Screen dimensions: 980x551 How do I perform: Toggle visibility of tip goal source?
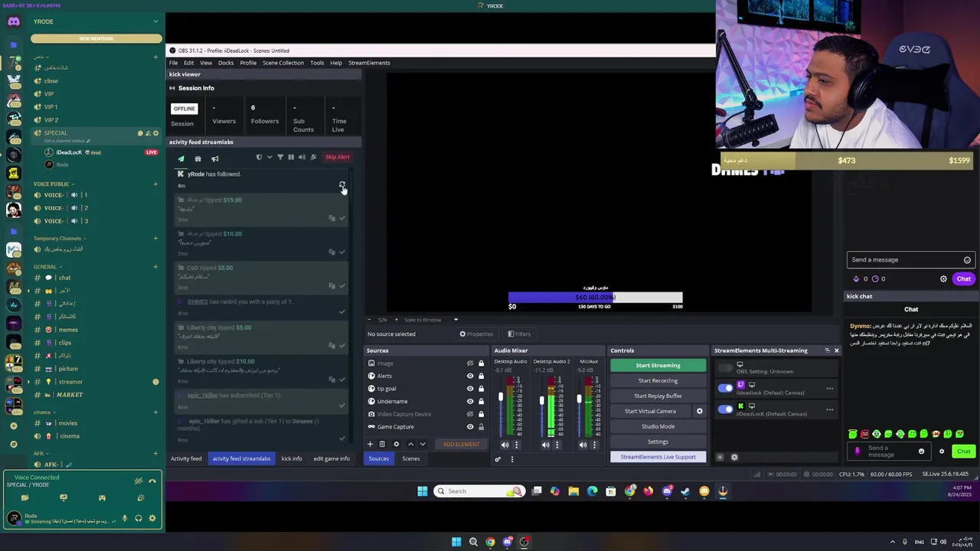[x=470, y=389]
